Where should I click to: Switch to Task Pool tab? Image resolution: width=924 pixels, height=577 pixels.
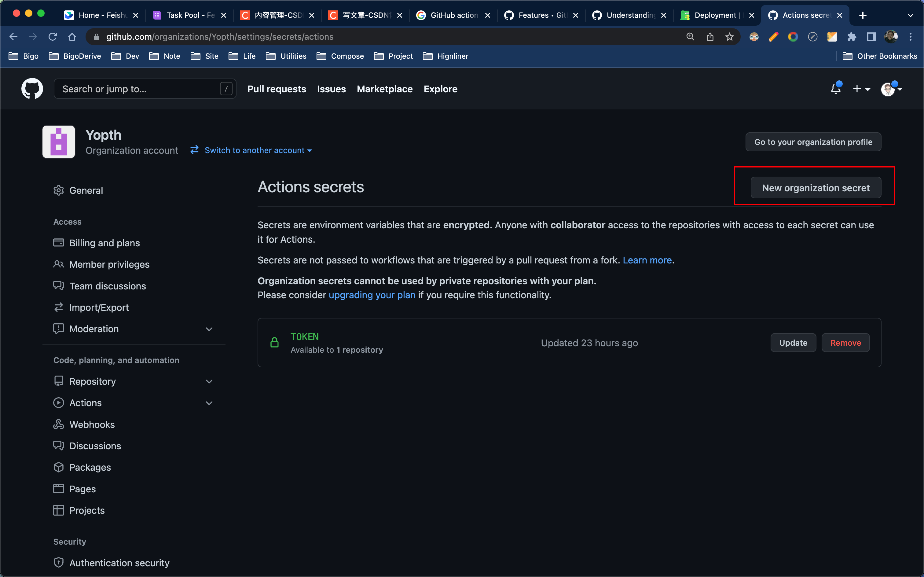click(x=190, y=15)
